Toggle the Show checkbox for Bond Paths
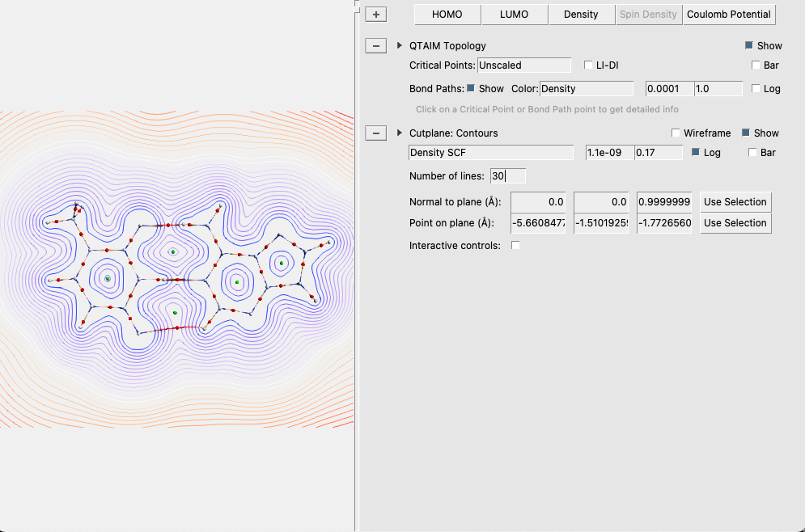 tap(472, 88)
